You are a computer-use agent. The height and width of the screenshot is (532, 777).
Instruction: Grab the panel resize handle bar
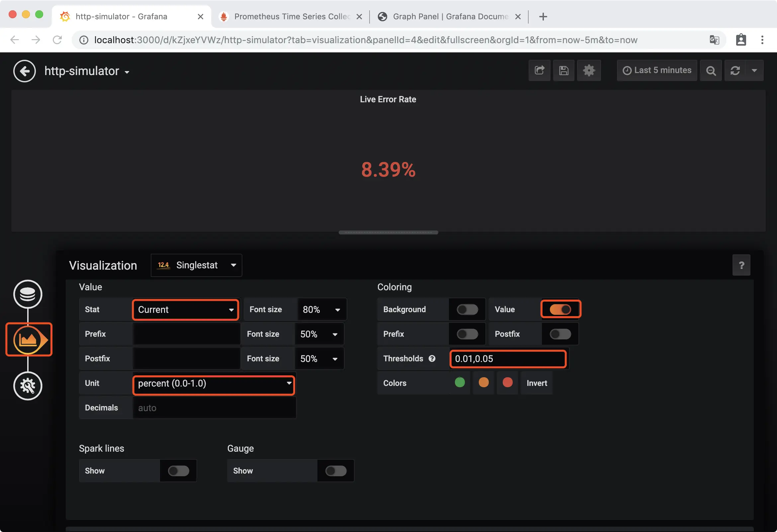388,233
